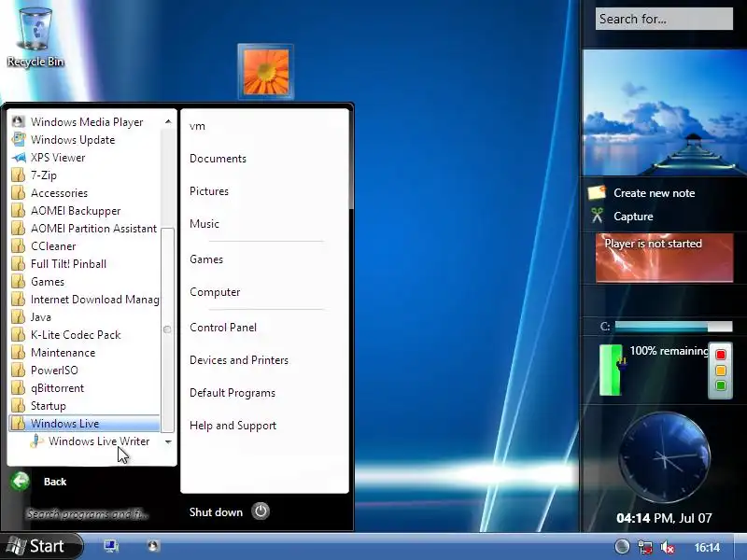Click the Capture scissors icon

(x=597, y=216)
